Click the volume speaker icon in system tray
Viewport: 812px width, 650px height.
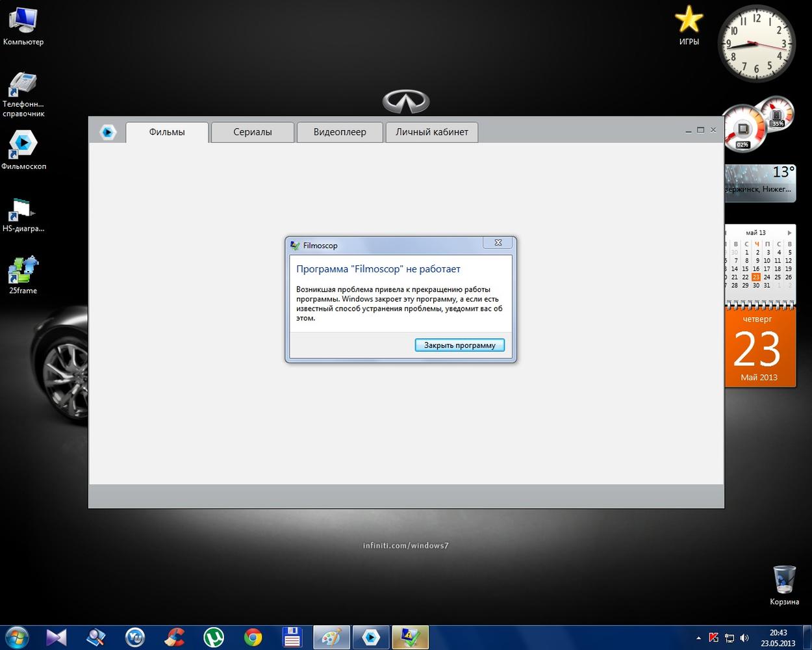[744, 638]
